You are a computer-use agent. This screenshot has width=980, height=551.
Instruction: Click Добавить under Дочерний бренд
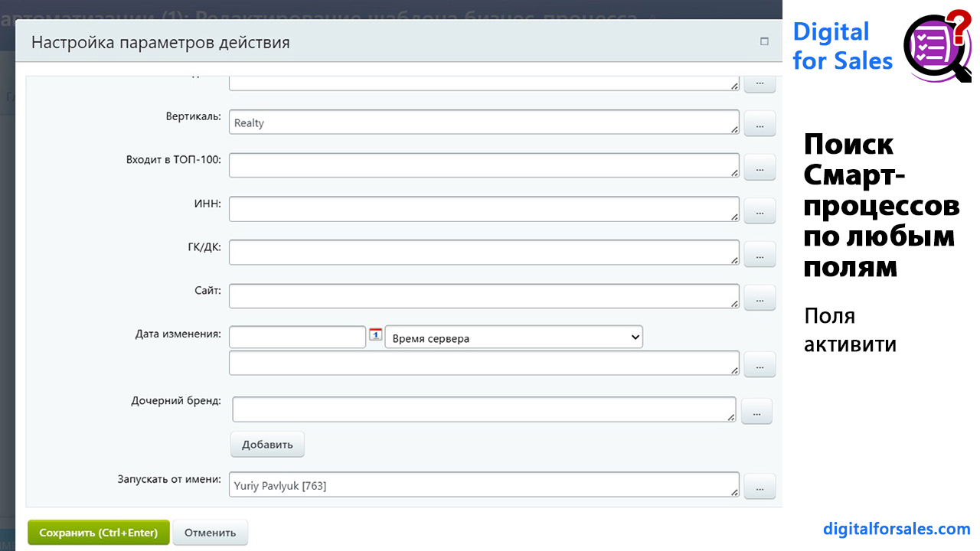pos(267,445)
